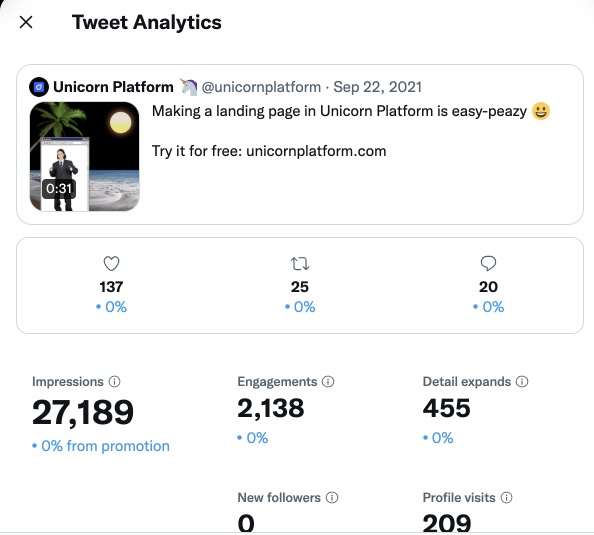Click the 137 likes count
The width and height of the screenshot is (594, 535).
(x=111, y=287)
